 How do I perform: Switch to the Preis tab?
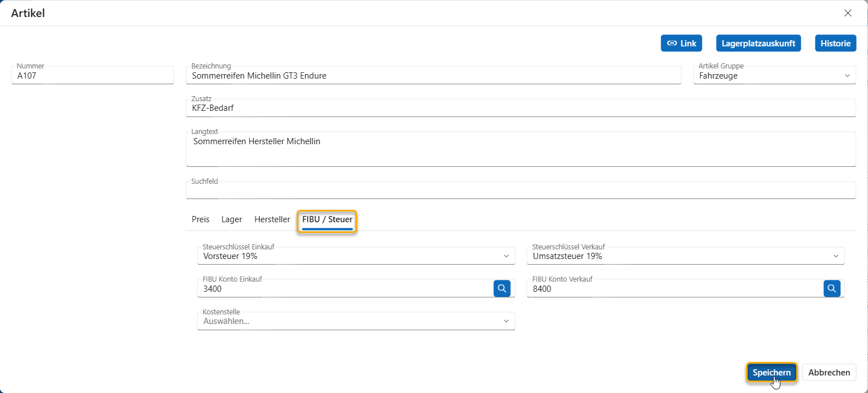pyautogui.click(x=201, y=219)
